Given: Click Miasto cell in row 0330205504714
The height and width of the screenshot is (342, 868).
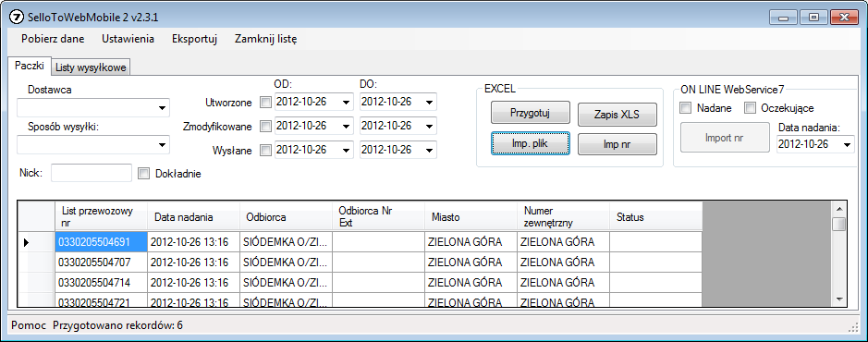Looking at the screenshot, I should click(x=471, y=282).
